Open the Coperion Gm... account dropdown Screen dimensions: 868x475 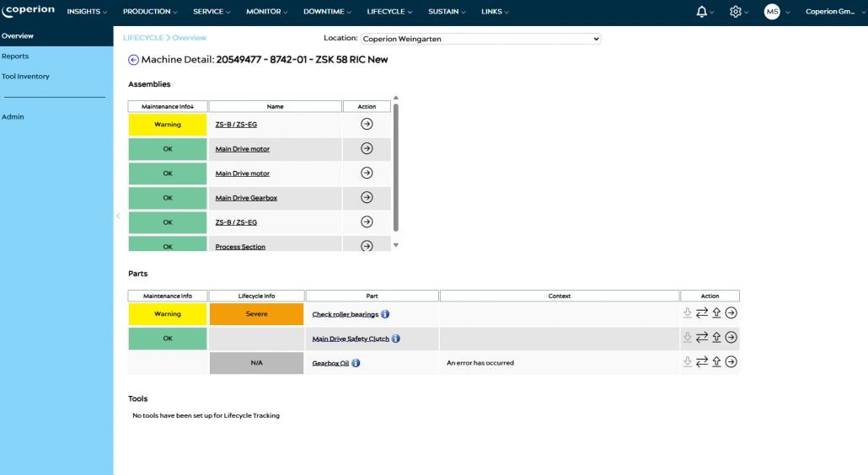coord(835,12)
